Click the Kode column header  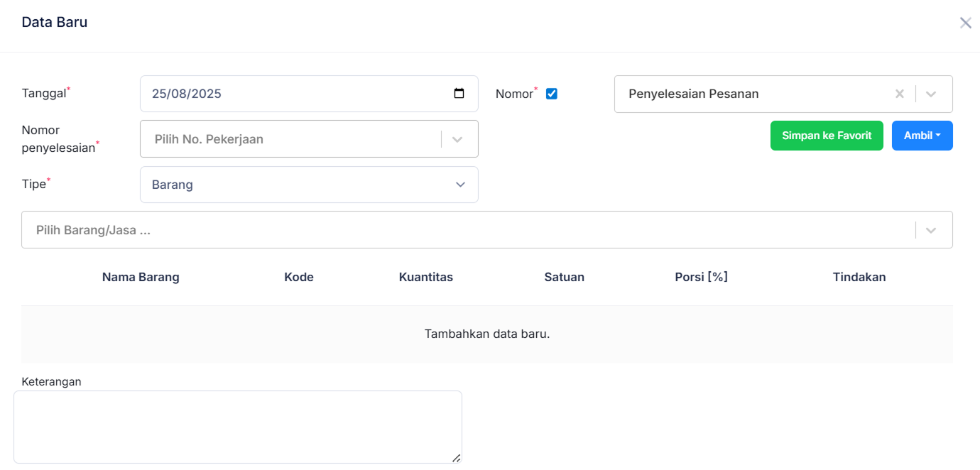[x=299, y=277]
